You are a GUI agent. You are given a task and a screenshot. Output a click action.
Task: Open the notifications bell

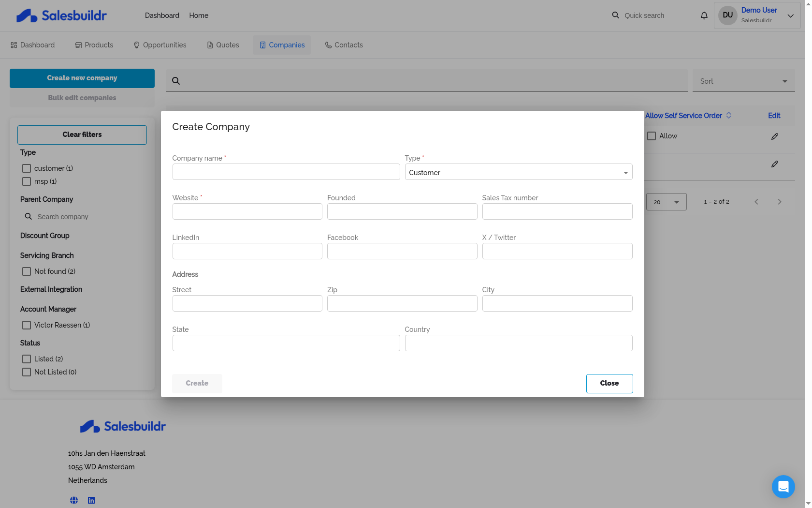(x=704, y=15)
